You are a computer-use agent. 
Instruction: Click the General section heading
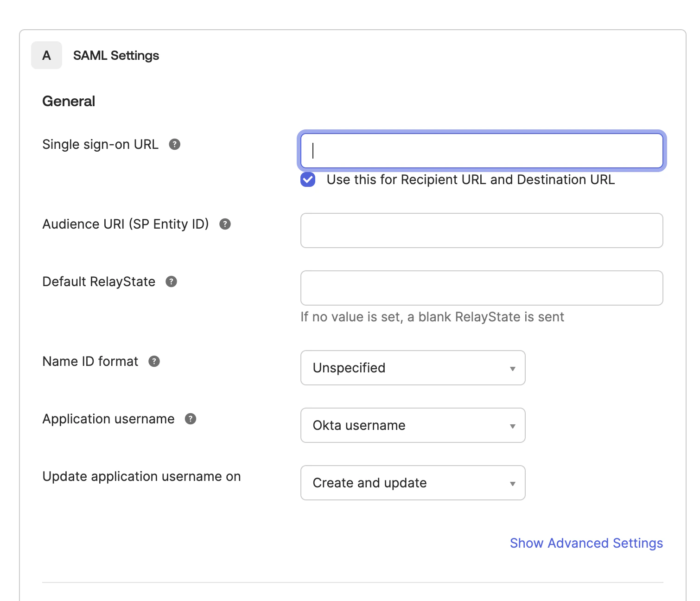[x=69, y=101]
